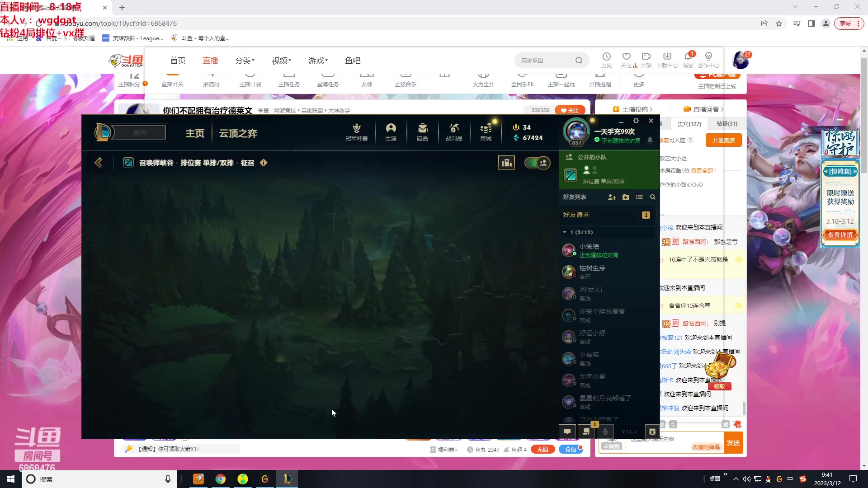The image size is (868, 488).
Task: Toggle the microphone mute button
Action: 605,431
